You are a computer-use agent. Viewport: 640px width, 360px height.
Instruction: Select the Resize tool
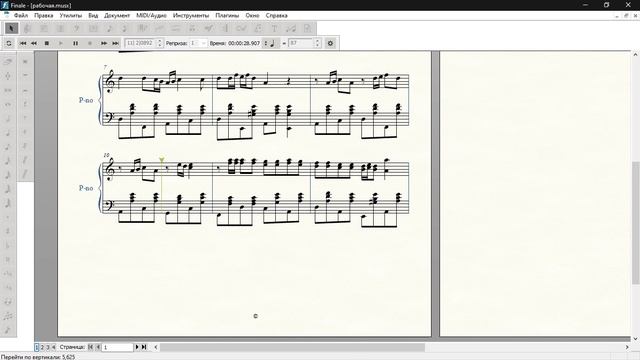291,28
